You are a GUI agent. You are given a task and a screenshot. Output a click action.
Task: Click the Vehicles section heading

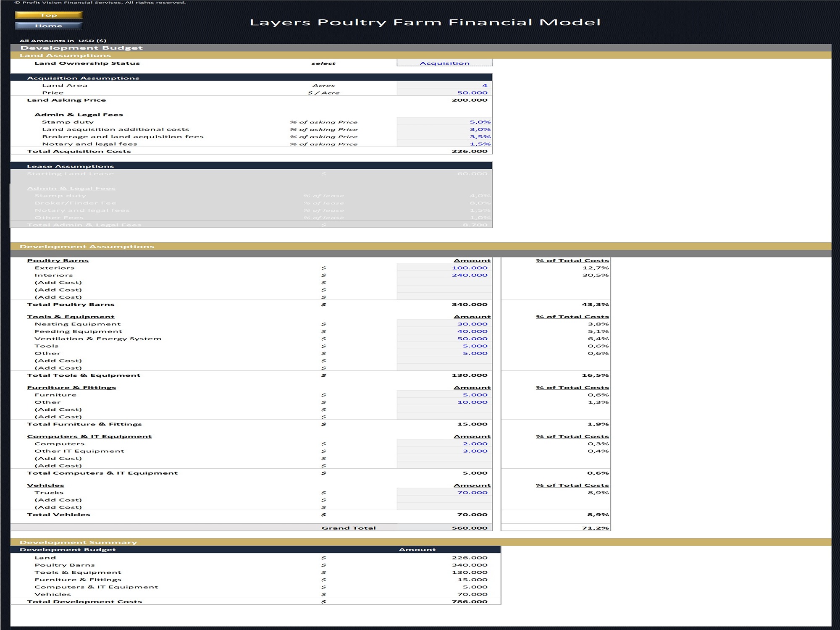pyautogui.click(x=45, y=485)
